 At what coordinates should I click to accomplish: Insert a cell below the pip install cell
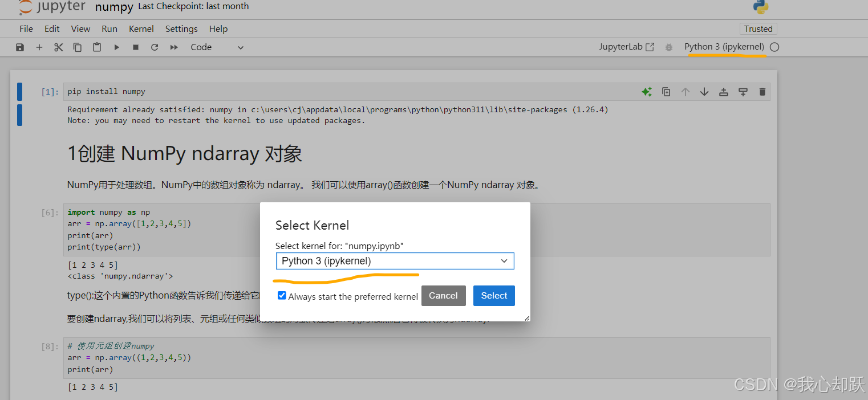pos(743,92)
